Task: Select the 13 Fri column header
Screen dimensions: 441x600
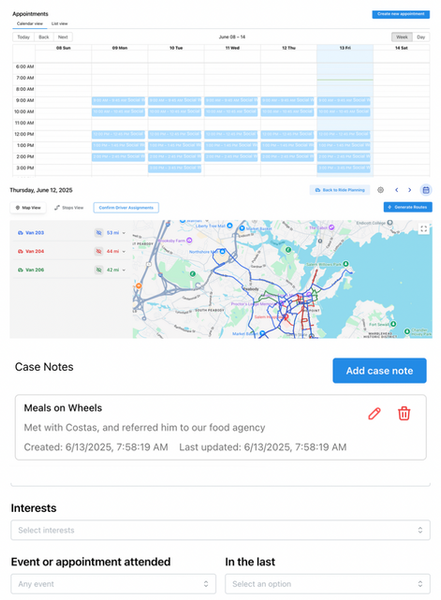Action: pos(345,48)
